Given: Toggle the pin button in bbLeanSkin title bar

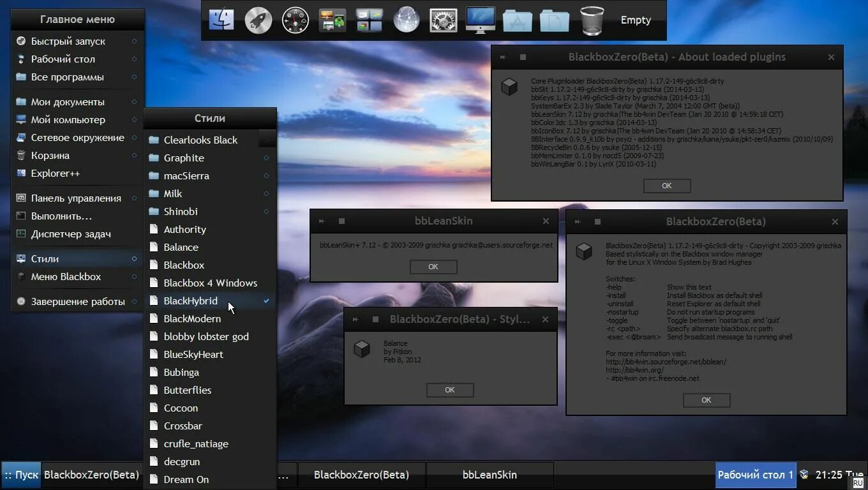Looking at the screenshot, I should (x=322, y=221).
